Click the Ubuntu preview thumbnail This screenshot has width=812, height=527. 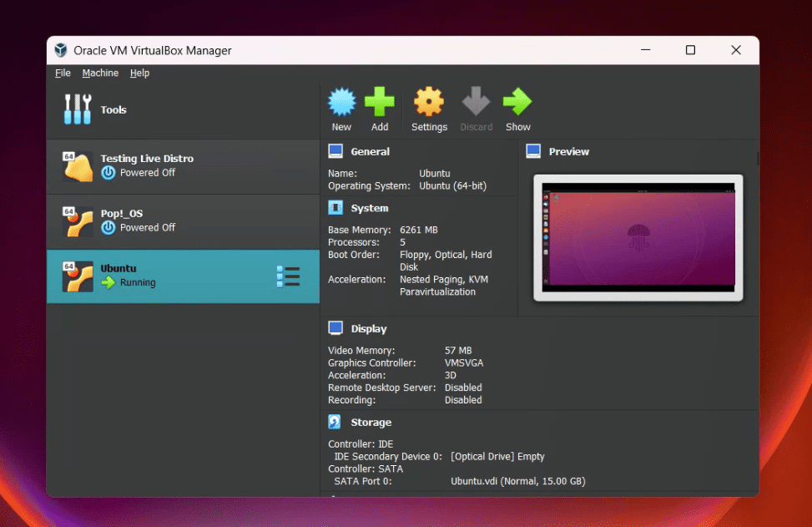pyautogui.click(x=638, y=237)
